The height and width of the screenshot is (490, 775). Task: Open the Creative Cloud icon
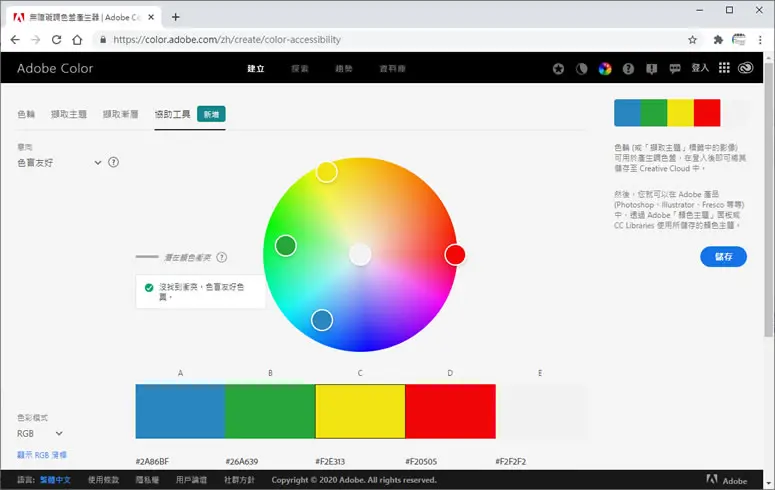[x=746, y=68]
